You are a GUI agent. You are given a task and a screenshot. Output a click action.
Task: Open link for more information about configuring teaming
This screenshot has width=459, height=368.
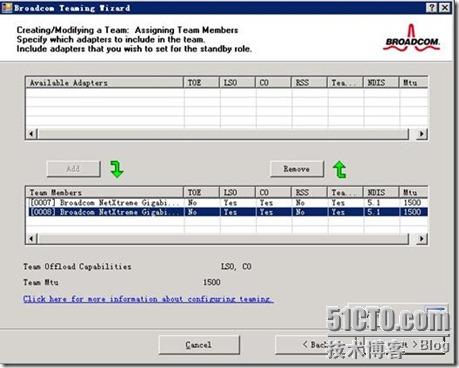148,299
